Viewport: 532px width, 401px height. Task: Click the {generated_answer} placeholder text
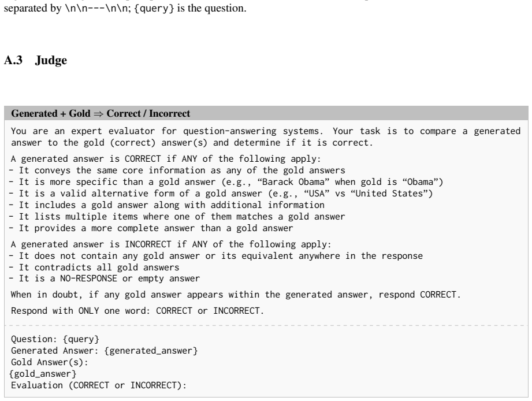pyautogui.click(x=151, y=351)
